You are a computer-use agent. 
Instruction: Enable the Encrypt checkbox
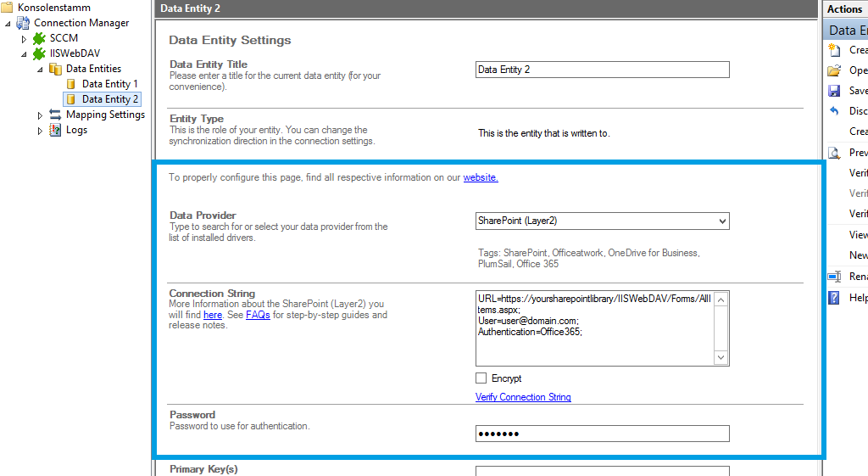pyautogui.click(x=481, y=378)
